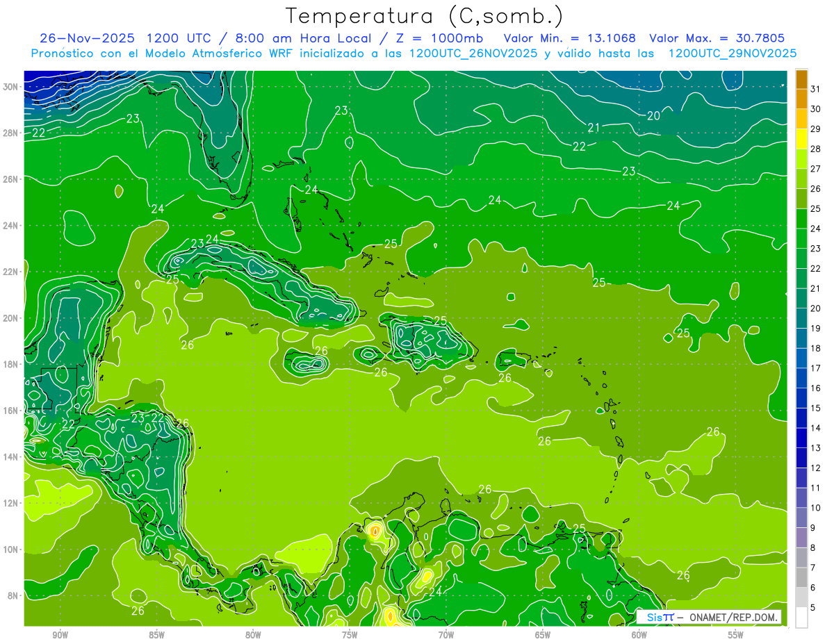Image resolution: width=834 pixels, height=644 pixels.
Task: Click legend scale value '27'
Action: 816,168
